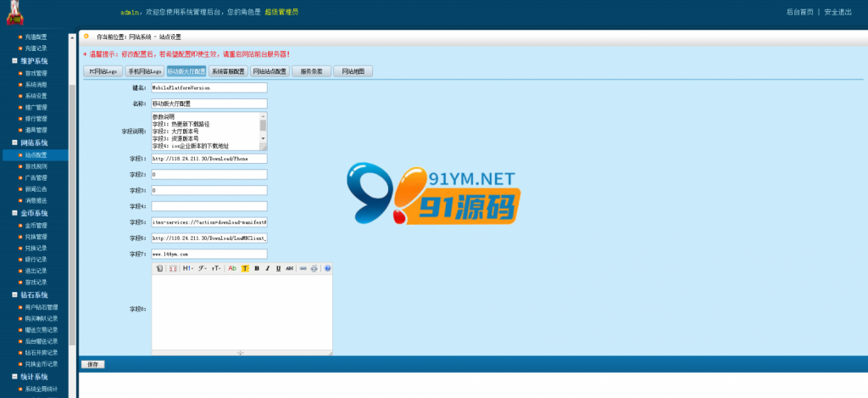Switch to the 服务条款 tab
Screen dimensions: 868x398
[x=312, y=71]
